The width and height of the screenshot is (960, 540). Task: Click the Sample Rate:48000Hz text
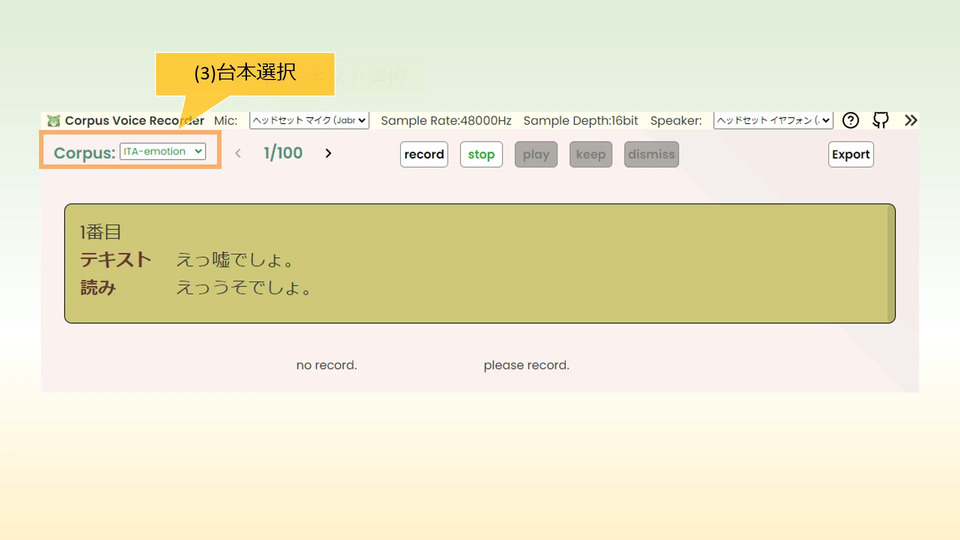446,121
